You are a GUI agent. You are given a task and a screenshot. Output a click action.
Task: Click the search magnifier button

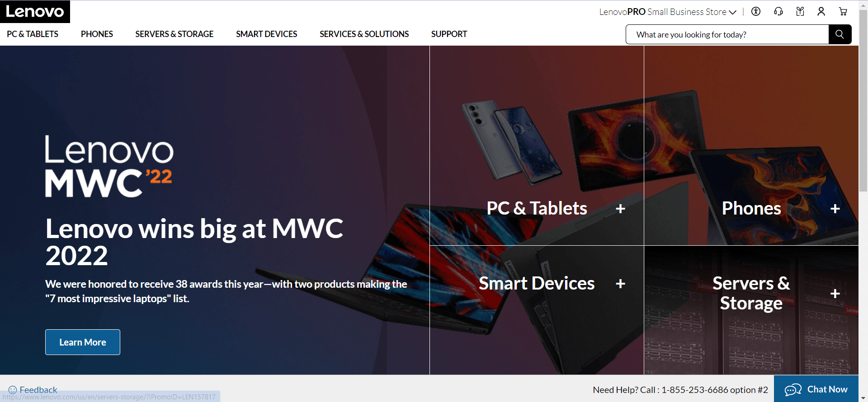point(840,34)
